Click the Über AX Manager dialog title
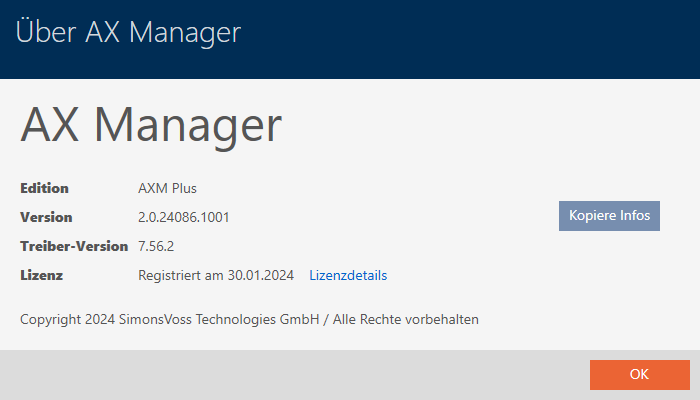Image resolution: width=700 pixels, height=400 pixels. (x=128, y=32)
